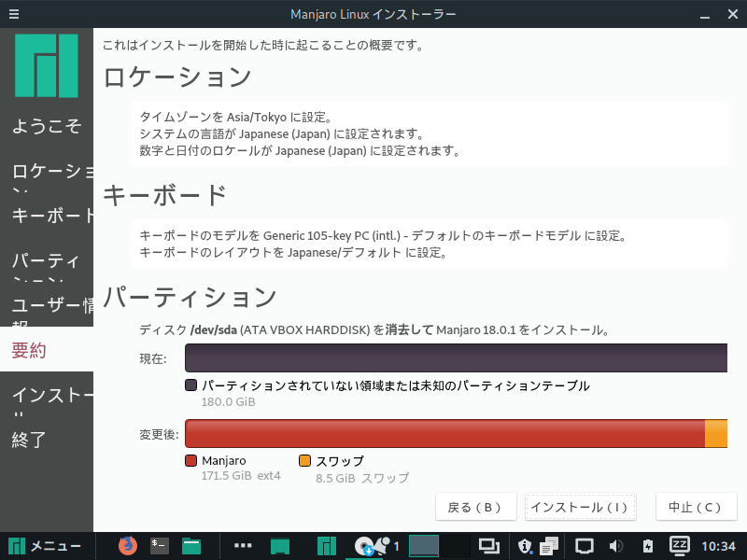Click the show desktop taskbar icon
Screen dimensions: 747x560
[280, 546]
